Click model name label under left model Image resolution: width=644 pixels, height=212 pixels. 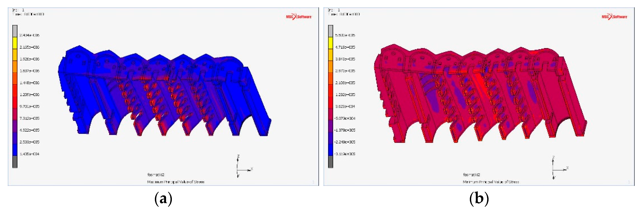click(x=156, y=175)
